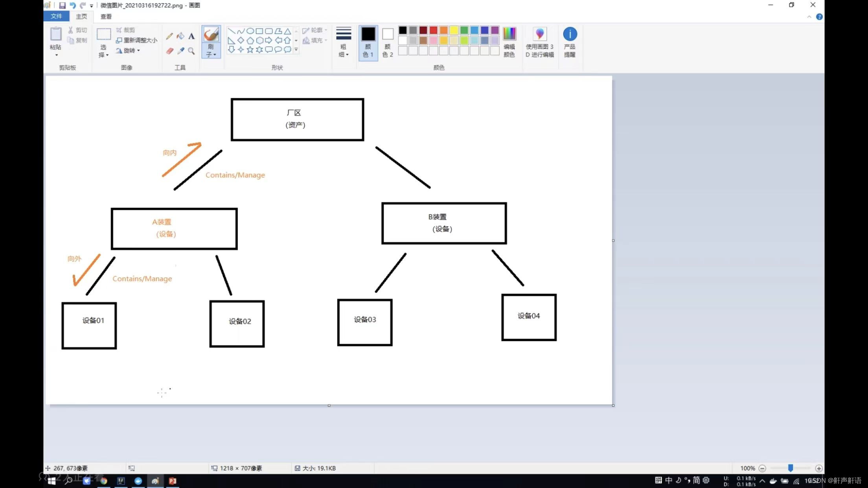868x488 pixels.
Task: Click the Save icon in title bar
Action: tap(62, 5)
